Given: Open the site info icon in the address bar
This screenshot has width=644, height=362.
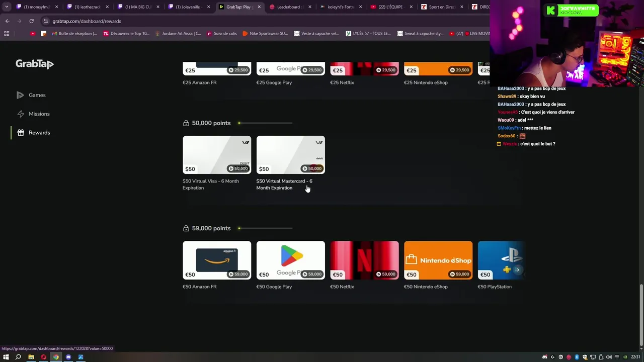Looking at the screenshot, I should tap(46, 21).
